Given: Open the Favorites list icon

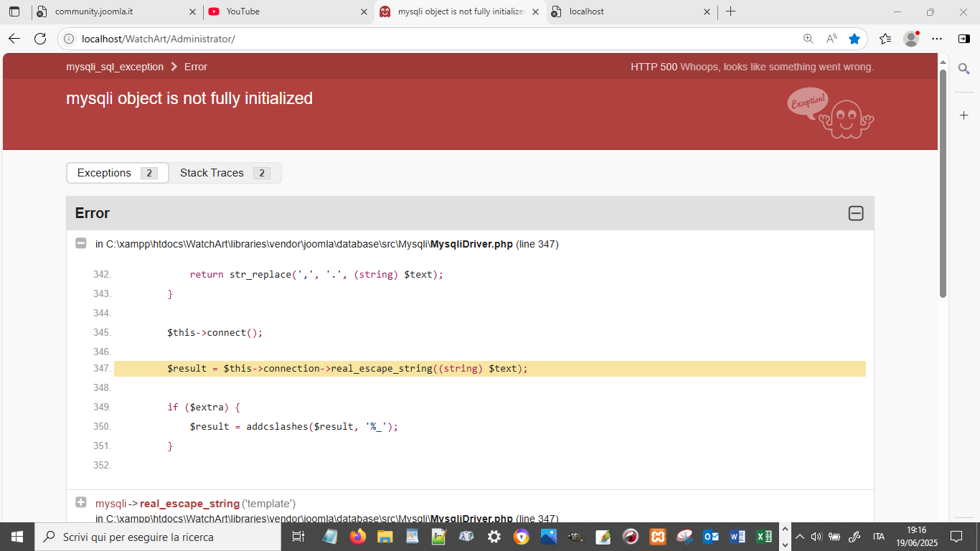Looking at the screenshot, I should (885, 39).
